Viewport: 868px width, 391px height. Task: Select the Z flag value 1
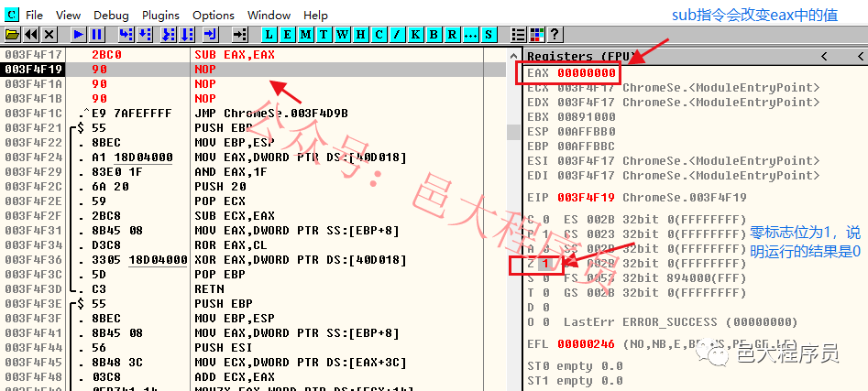[x=545, y=263]
